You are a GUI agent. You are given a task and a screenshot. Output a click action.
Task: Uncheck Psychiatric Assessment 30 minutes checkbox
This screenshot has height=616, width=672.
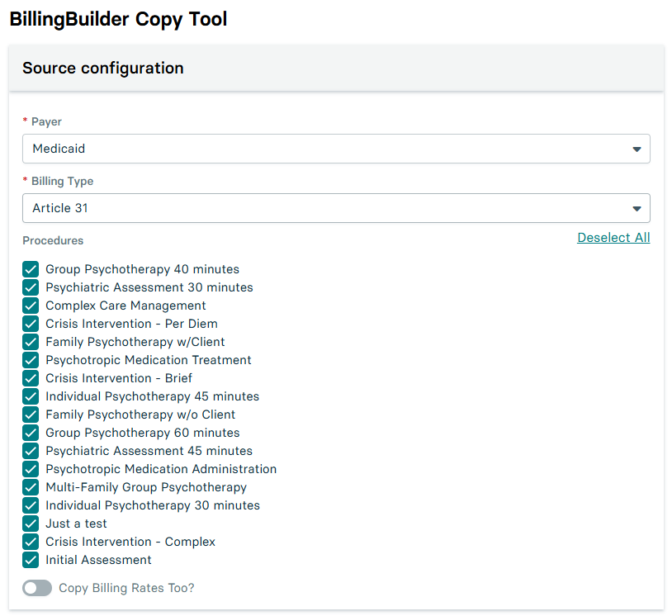tap(31, 287)
